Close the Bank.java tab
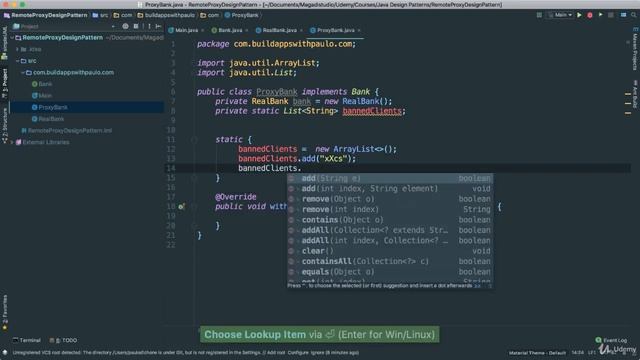This screenshot has height=360, width=640. pos(247,30)
